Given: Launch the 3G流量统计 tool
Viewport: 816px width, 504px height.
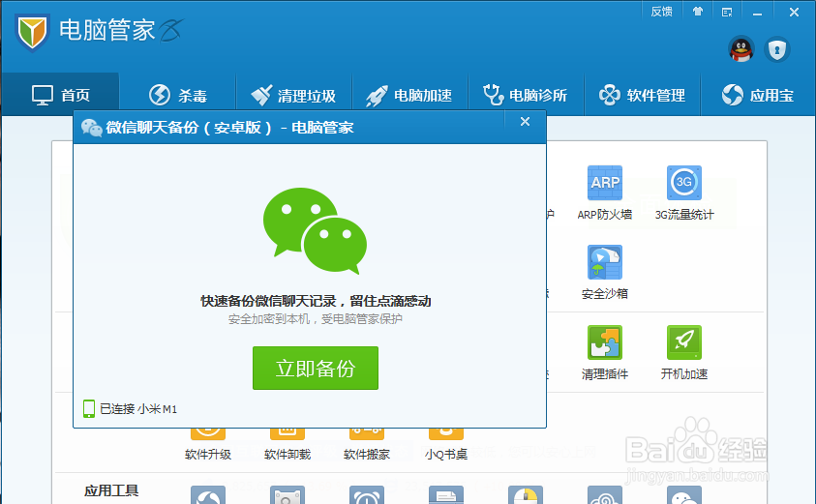Looking at the screenshot, I should pos(683,183).
